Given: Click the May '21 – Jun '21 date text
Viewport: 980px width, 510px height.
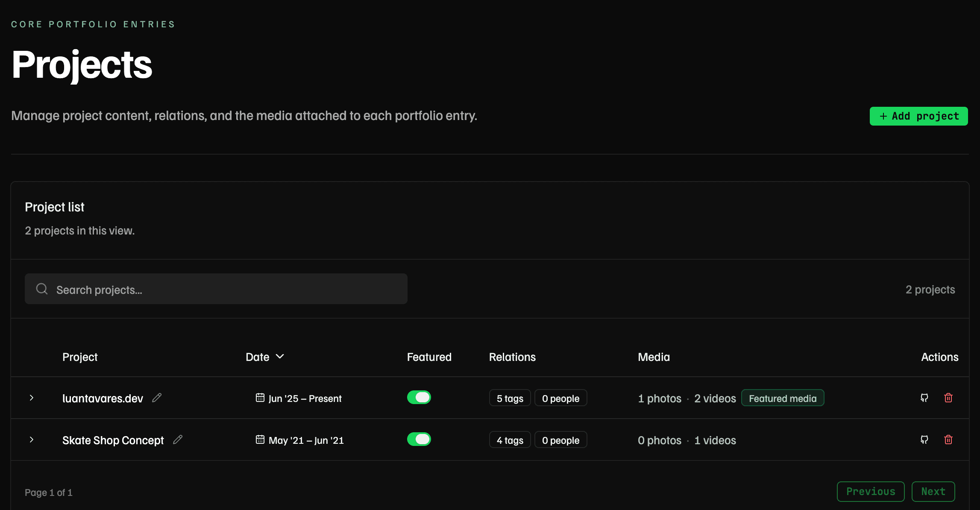Looking at the screenshot, I should [306, 440].
